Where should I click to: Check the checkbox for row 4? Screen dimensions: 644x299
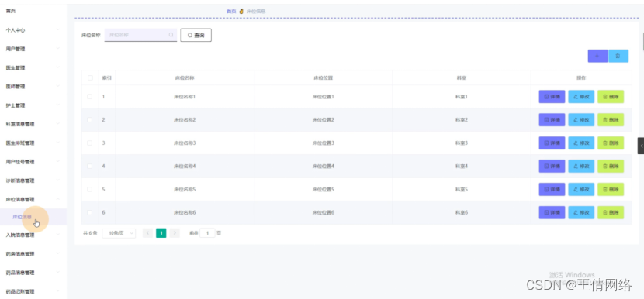[90, 166]
